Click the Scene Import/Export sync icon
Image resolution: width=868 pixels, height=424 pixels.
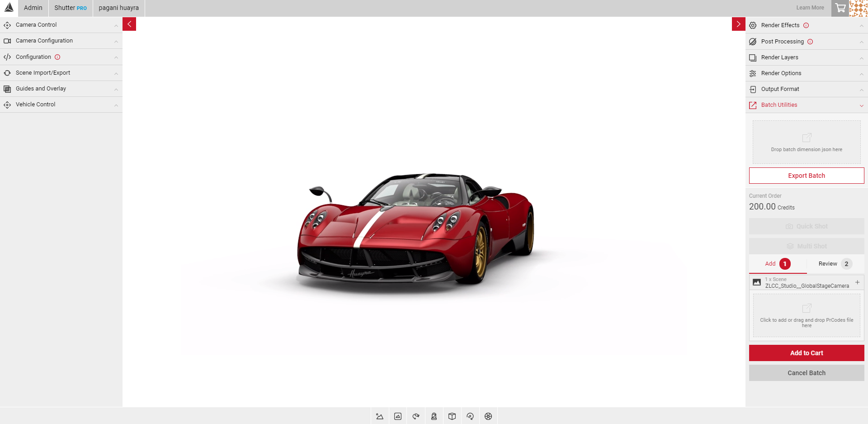tap(7, 73)
